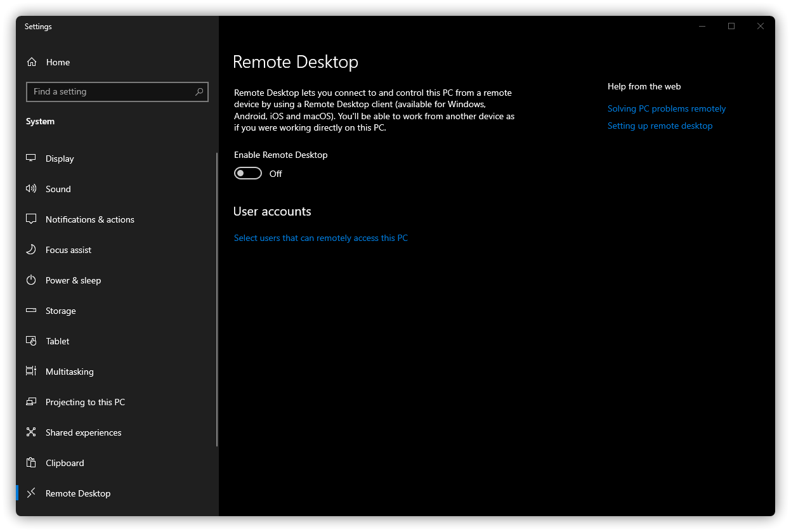Click the search magnifier icon
The image size is (791, 532).
click(199, 92)
